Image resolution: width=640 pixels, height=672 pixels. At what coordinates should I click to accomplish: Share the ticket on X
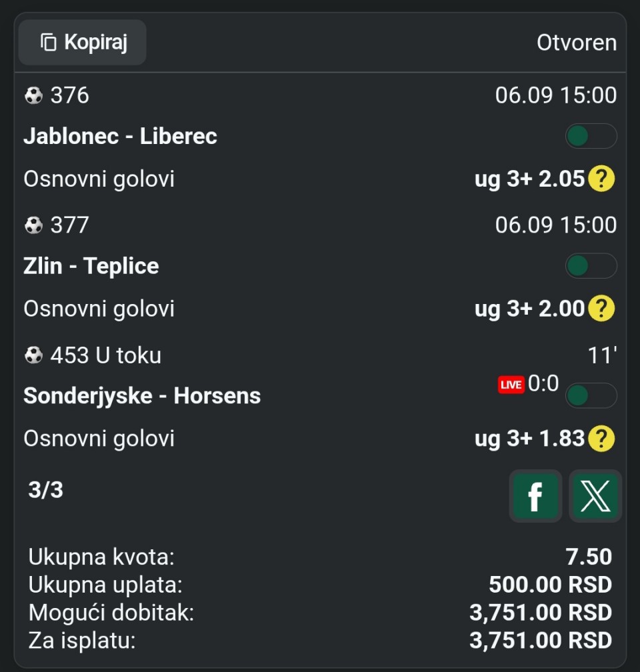(x=595, y=496)
